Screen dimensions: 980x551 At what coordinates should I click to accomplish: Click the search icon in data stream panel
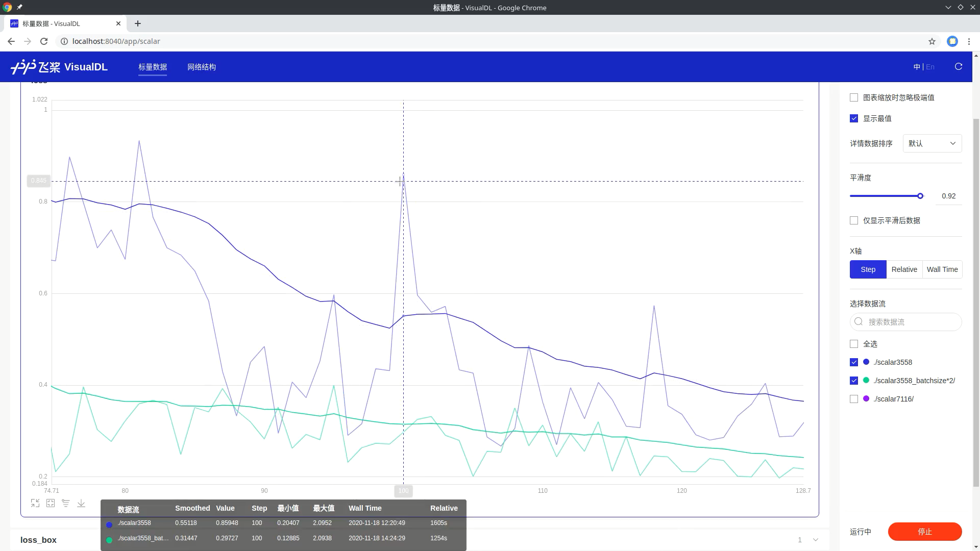pos(859,322)
